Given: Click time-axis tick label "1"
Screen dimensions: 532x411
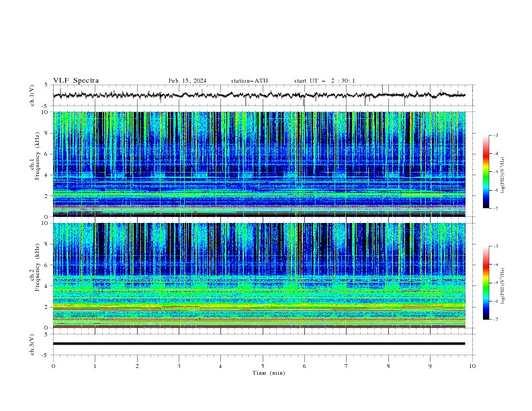Looking at the screenshot, I should [x=95, y=366].
